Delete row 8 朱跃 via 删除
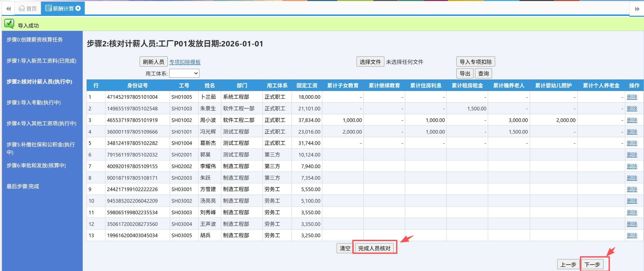Viewport: 644px width, 271px height. [632, 178]
